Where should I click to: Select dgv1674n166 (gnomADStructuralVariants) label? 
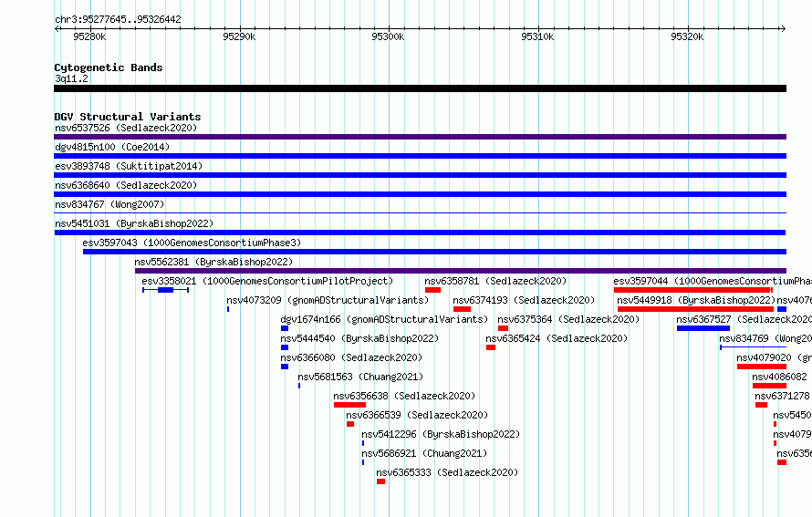point(384,319)
